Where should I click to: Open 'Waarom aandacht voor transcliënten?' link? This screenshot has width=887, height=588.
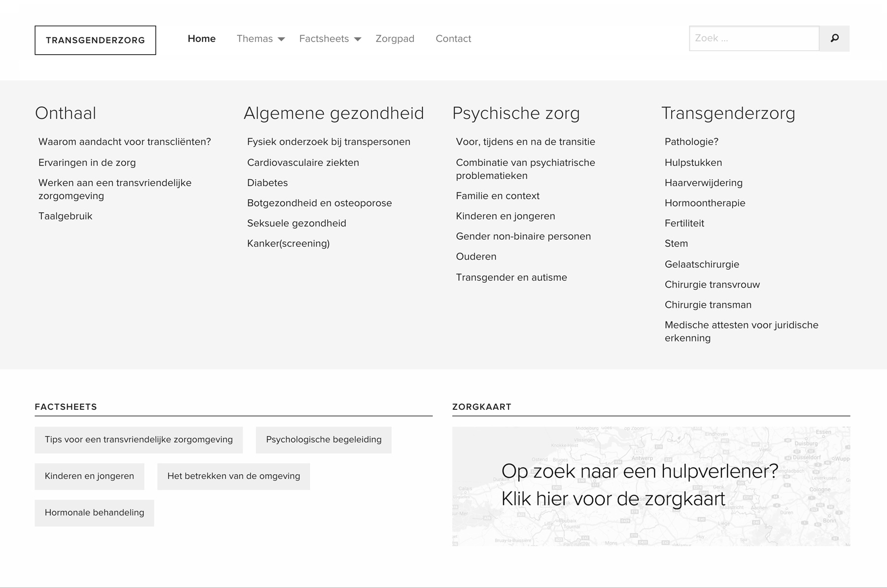pos(125,142)
